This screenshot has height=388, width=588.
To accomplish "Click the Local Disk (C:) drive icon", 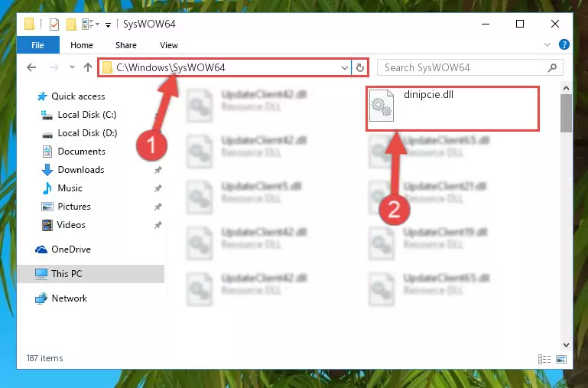I will 47,116.
